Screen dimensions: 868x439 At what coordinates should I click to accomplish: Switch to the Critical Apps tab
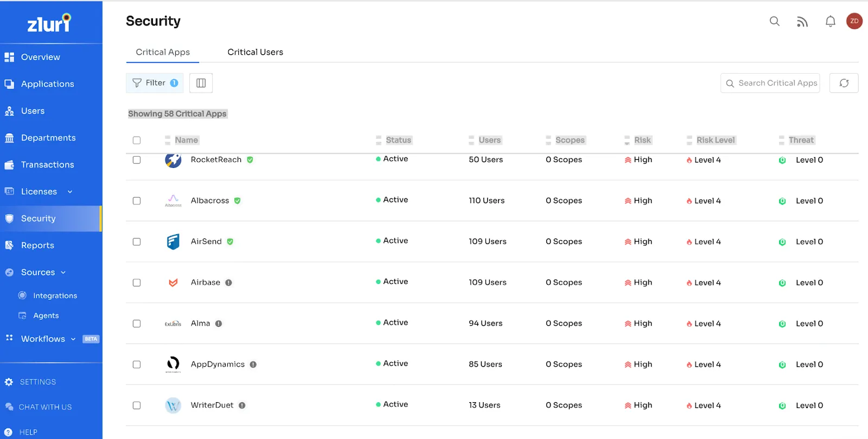tap(163, 52)
